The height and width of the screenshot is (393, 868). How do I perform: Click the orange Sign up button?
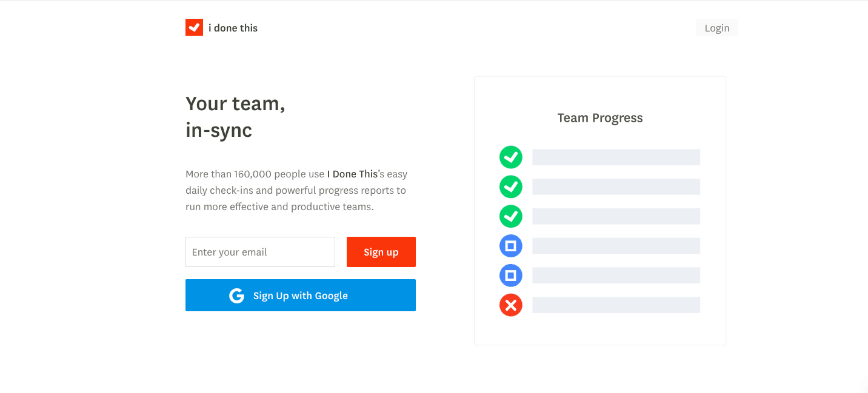coord(381,252)
